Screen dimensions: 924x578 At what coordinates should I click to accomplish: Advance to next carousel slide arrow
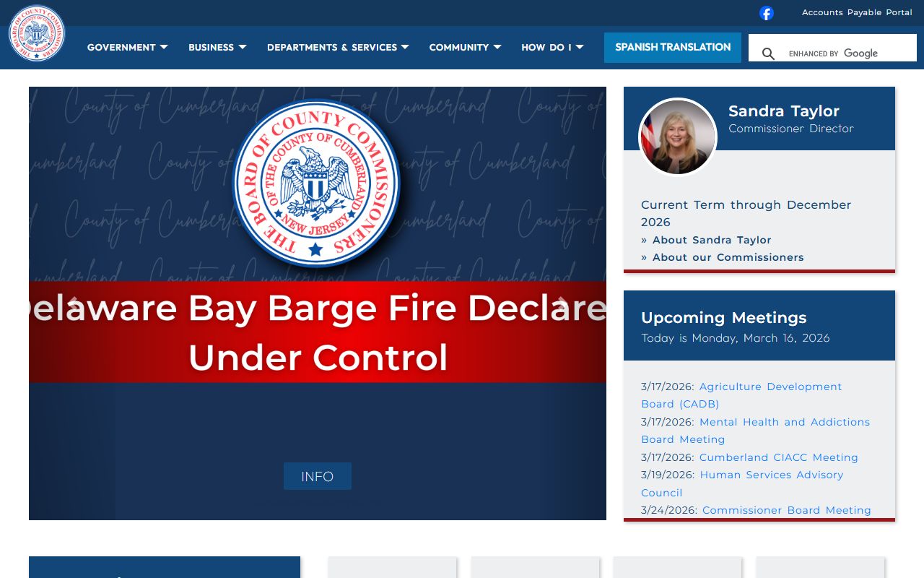coord(562,303)
